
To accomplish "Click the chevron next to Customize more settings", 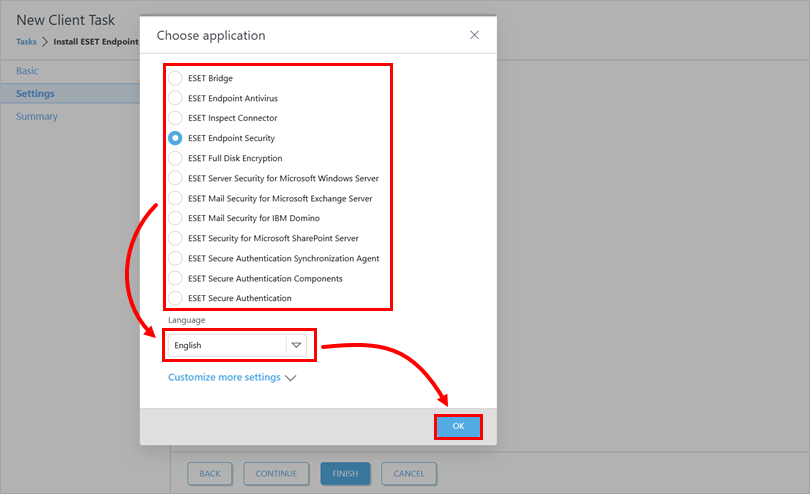I will click(291, 378).
